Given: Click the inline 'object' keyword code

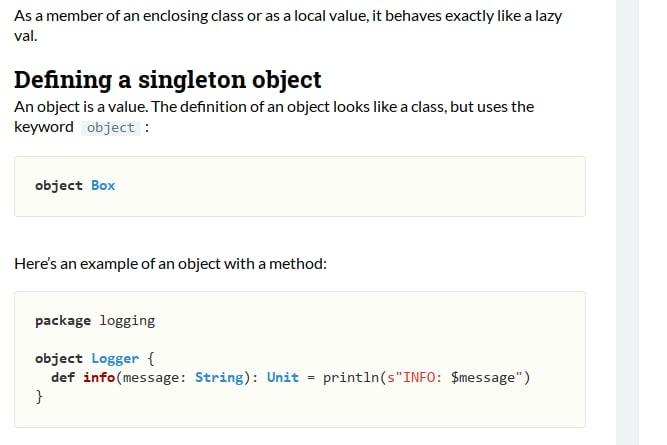Looking at the screenshot, I should [111, 128].
